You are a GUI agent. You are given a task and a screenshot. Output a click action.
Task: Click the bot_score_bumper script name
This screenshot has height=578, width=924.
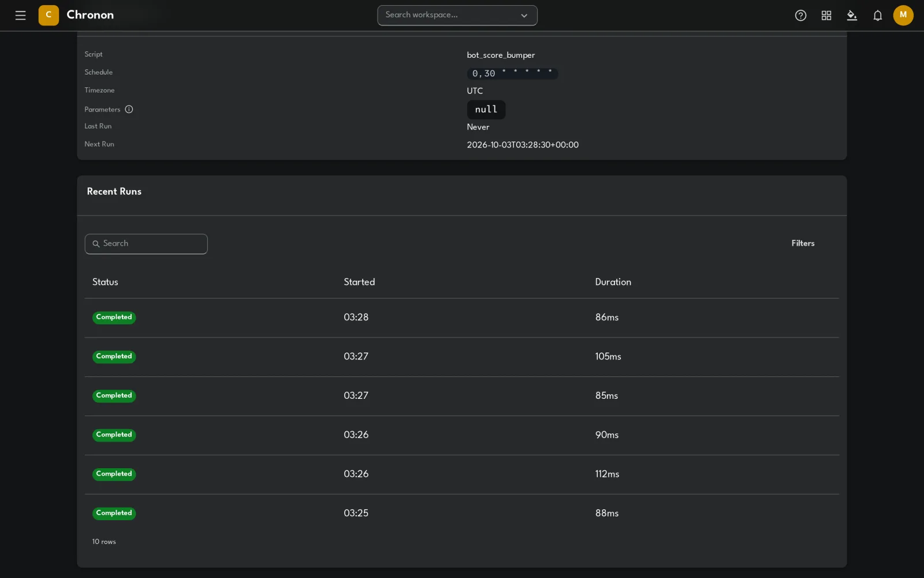point(501,55)
